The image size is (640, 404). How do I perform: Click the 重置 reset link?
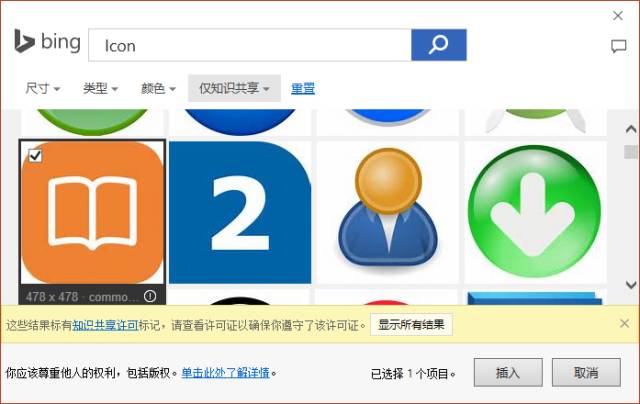(x=303, y=88)
